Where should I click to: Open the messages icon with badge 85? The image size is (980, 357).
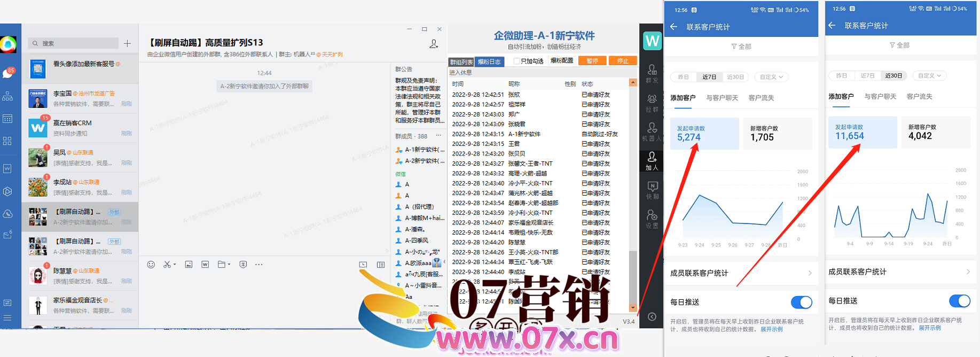[x=8, y=73]
